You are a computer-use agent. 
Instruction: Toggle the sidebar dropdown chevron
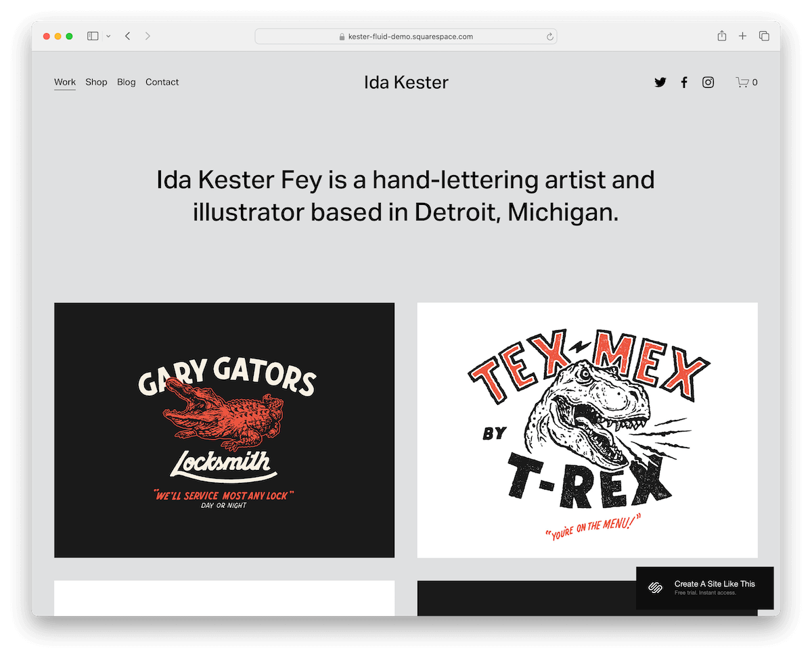(x=108, y=36)
